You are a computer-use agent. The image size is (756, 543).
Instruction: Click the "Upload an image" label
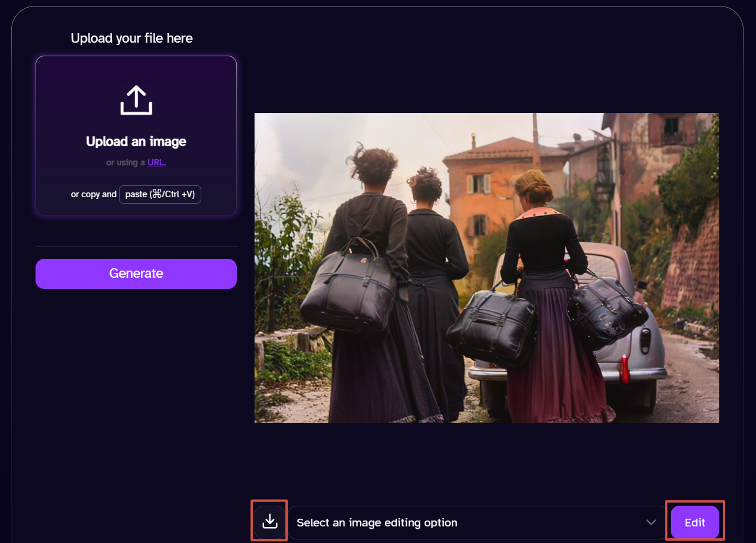[136, 142]
